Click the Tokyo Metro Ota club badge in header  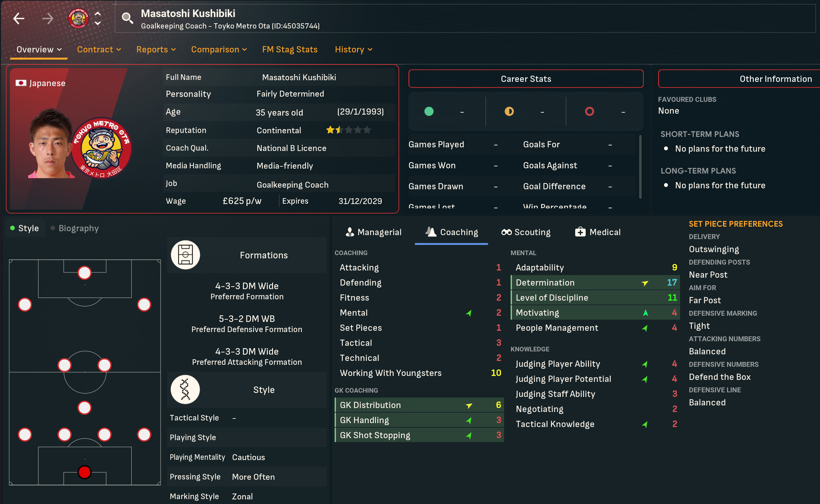78,18
